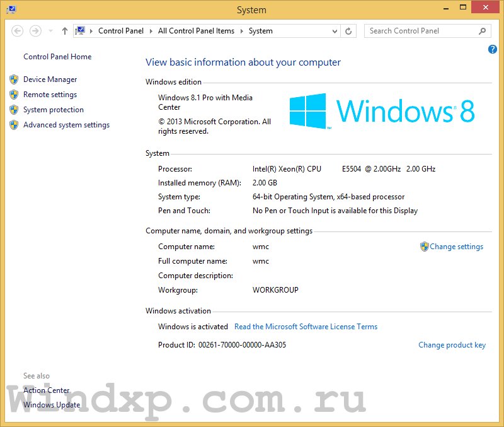Click the search magnifier icon

482,31
